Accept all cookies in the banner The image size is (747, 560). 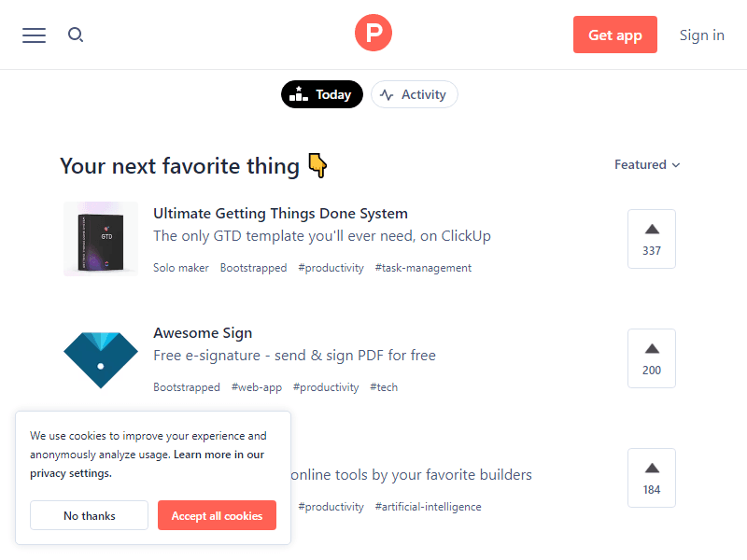pos(217,515)
